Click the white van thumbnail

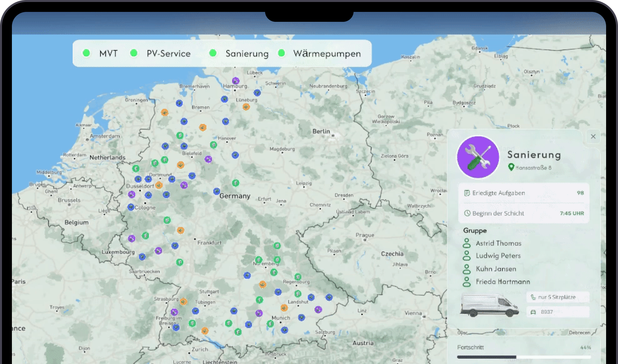pyautogui.click(x=489, y=306)
